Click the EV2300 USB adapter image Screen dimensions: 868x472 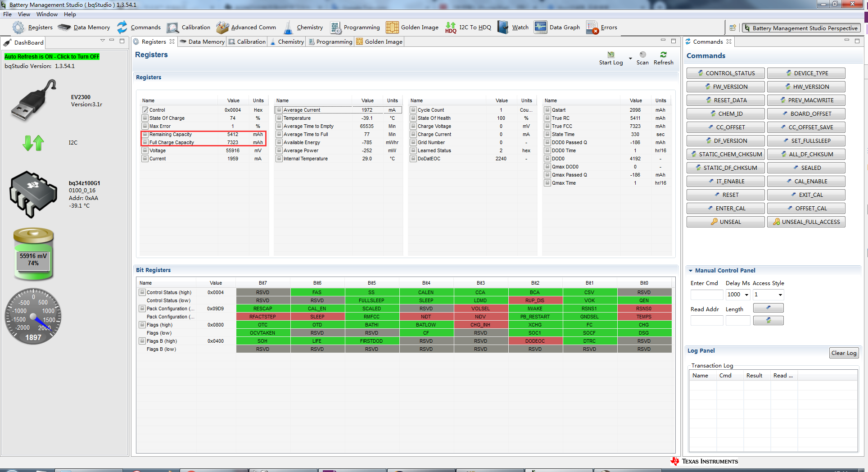point(34,100)
